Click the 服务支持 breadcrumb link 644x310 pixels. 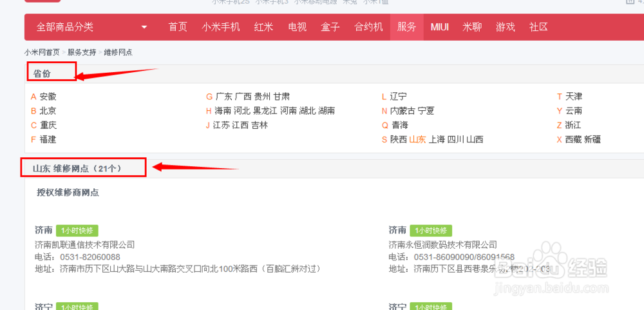[x=82, y=52]
